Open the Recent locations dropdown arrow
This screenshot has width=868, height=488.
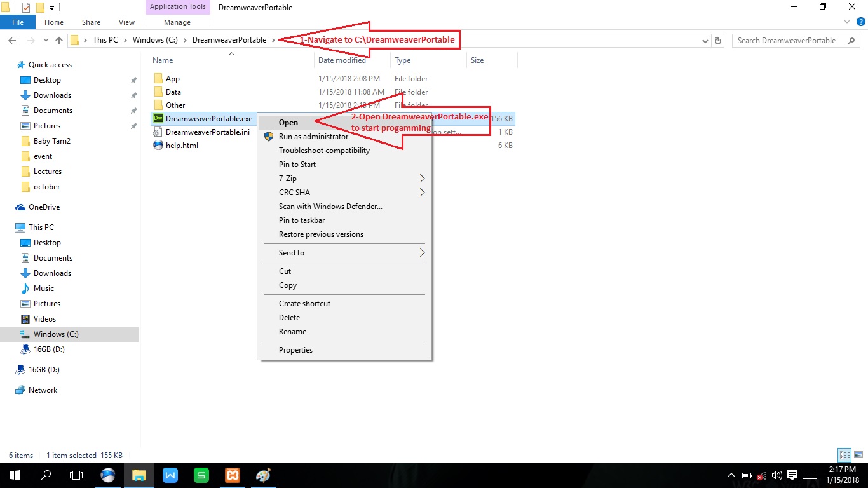point(45,40)
